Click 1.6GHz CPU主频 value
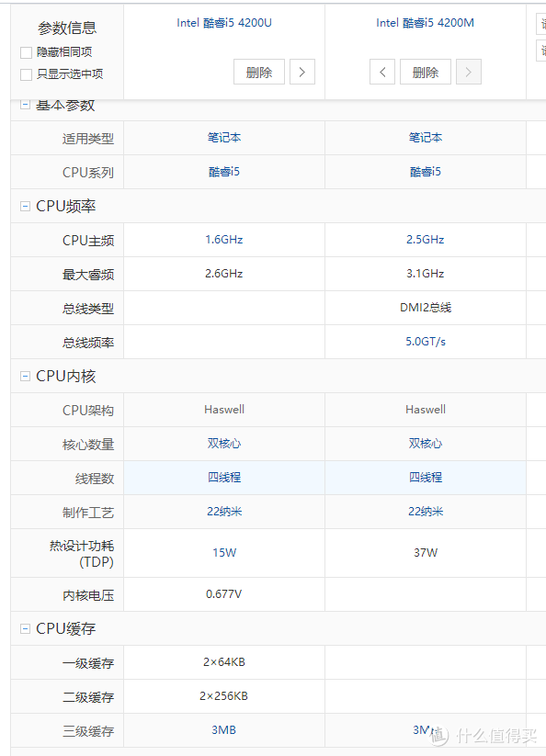546x756 pixels. coord(224,240)
